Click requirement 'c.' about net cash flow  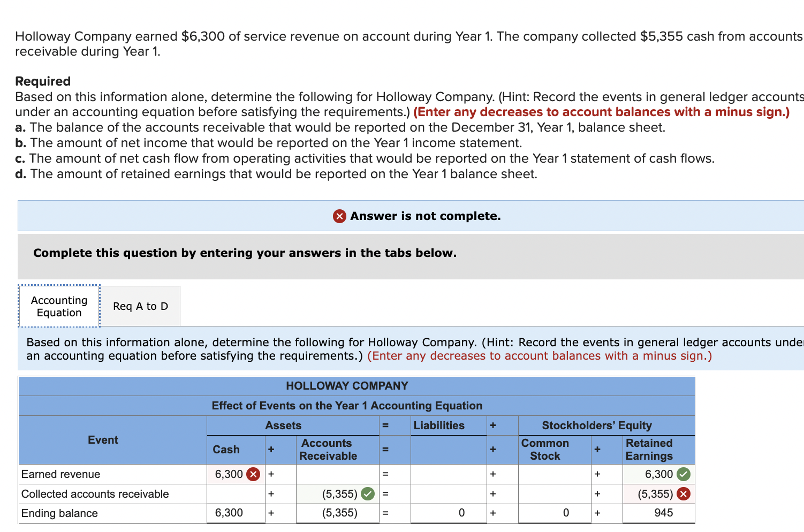coord(365,158)
